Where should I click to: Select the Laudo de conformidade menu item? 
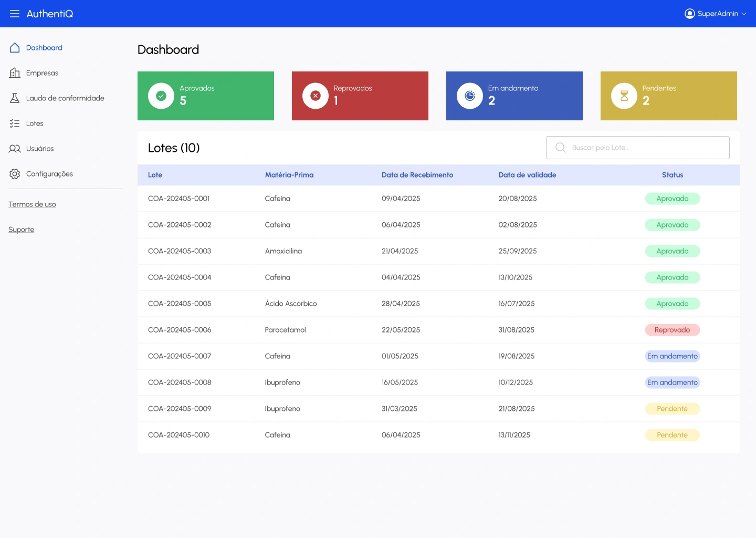(x=65, y=98)
